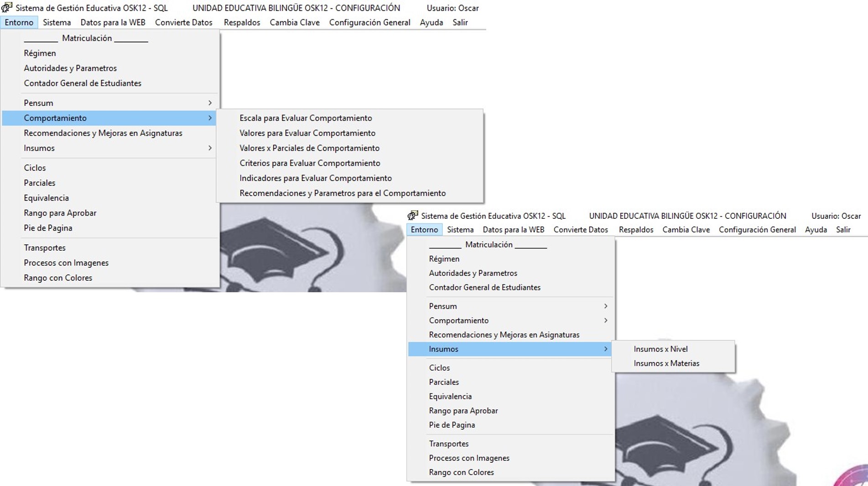Open Configuración General in menu bar above Insumos submenu
This screenshot has height=486, width=868.
(757, 230)
